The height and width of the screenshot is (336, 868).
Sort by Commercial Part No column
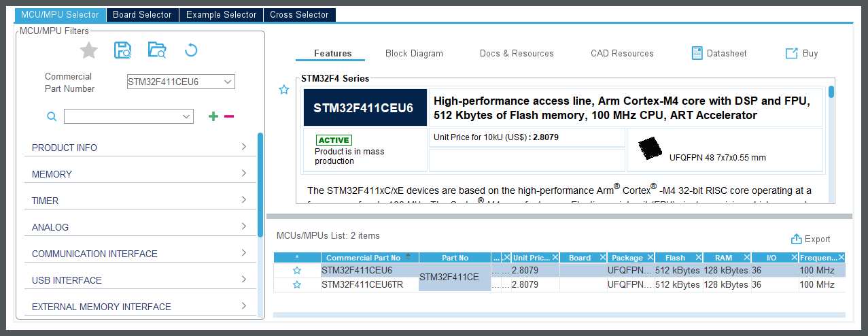(x=370, y=258)
